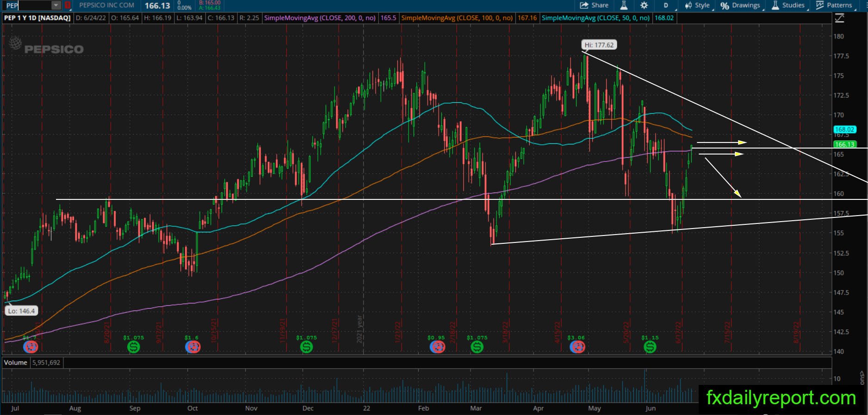This screenshot has height=415, width=868.
Task: Click the $1.075 dividend icon near Mar
Action: (x=477, y=347)
